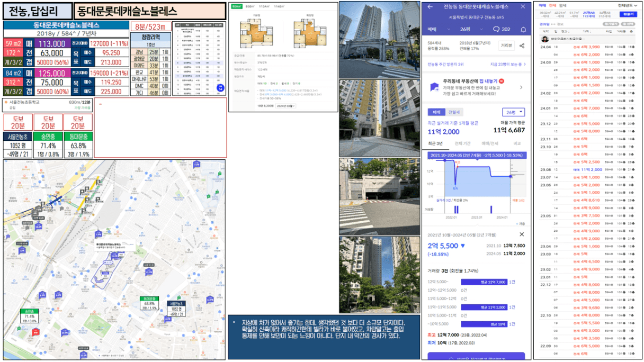Click the 서울전농초 1052명 label on the map
The height and width of the screenshot is (362, 644).
[x=176, y=309]
